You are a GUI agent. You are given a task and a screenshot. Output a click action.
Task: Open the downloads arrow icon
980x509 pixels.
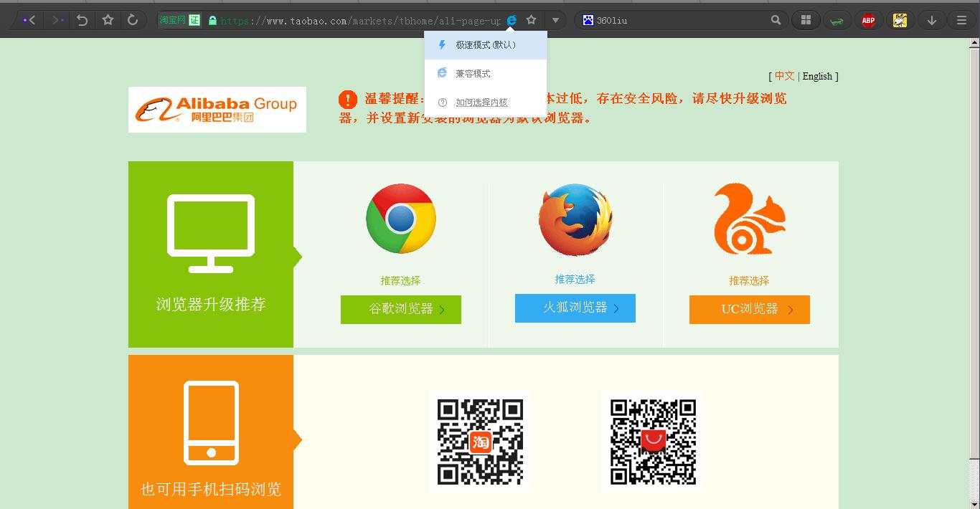pos(932,20)
